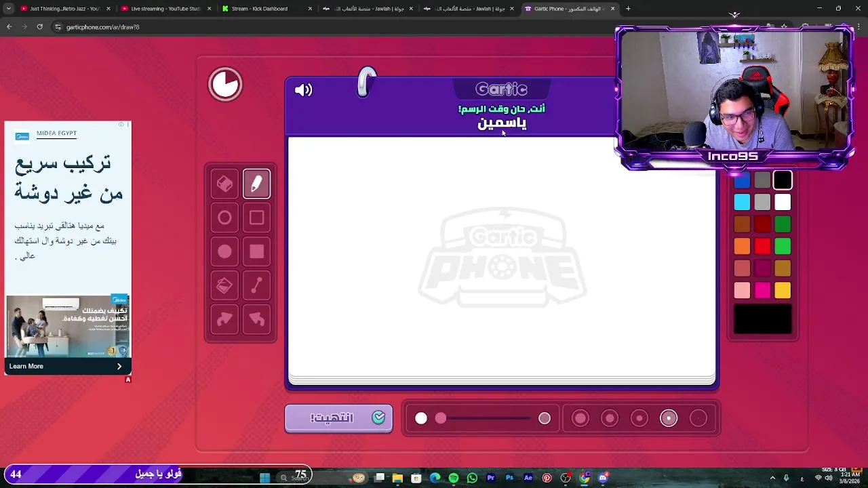Pick the yellow color swatch
This screenshot has width=868, height=488.
pyautogui.click(x=783, y=290)
